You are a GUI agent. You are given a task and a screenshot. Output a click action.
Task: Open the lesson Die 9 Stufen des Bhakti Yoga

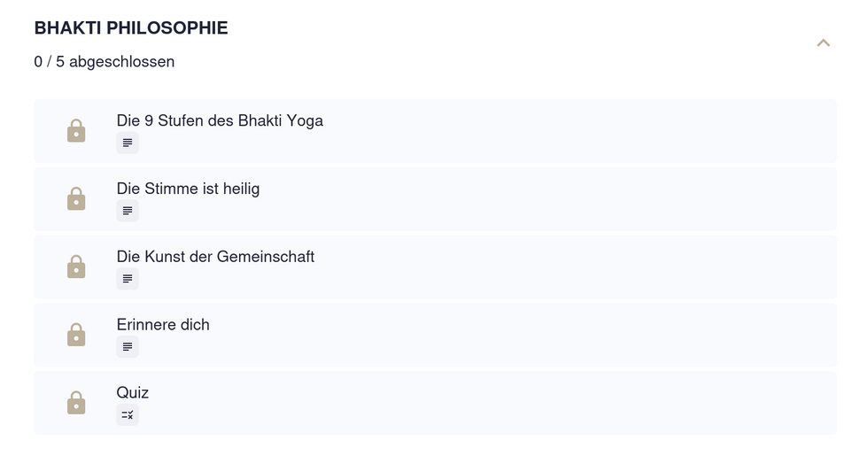220,120
